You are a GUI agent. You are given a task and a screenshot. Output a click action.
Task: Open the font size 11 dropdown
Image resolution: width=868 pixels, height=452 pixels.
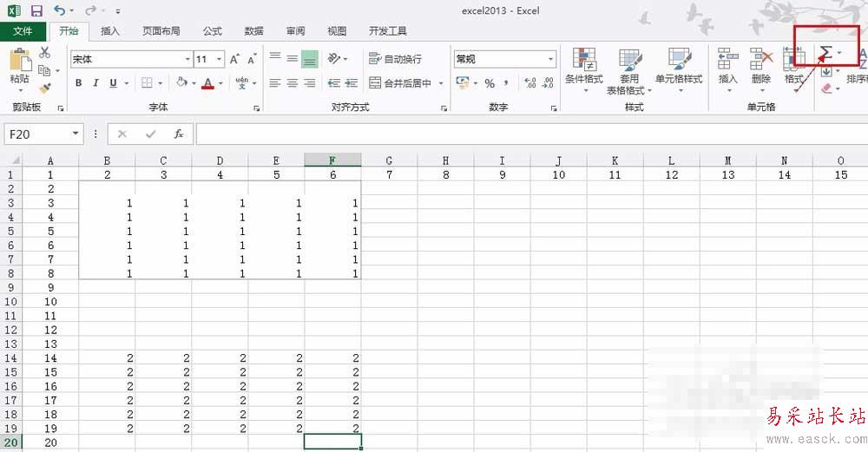[220, 59]
